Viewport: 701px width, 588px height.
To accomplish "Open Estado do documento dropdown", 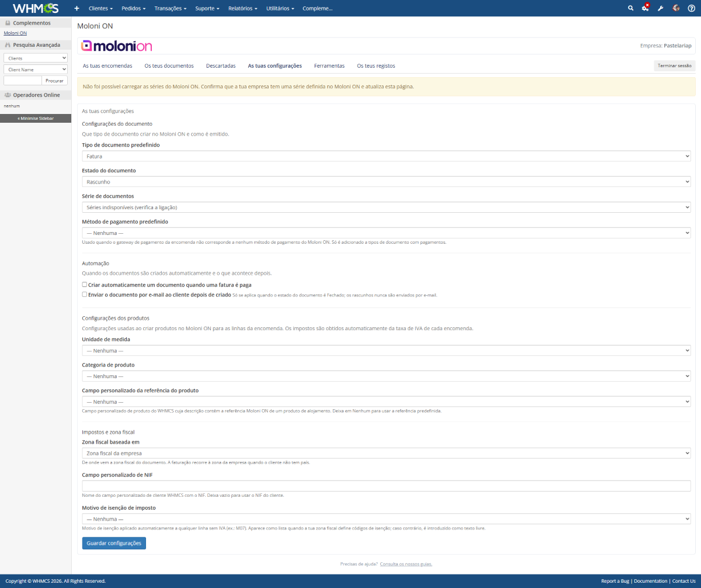I will (x=386, y=182).
